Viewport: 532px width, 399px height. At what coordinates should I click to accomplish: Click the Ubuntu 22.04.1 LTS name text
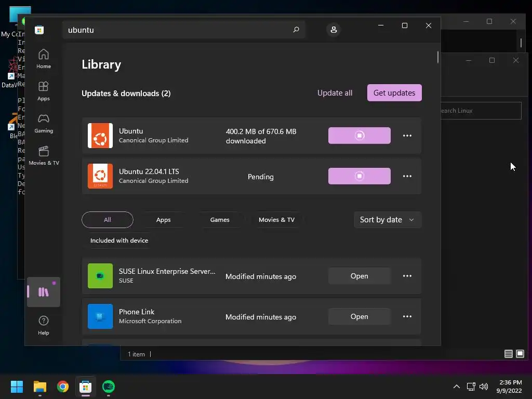tap(149, 171)
